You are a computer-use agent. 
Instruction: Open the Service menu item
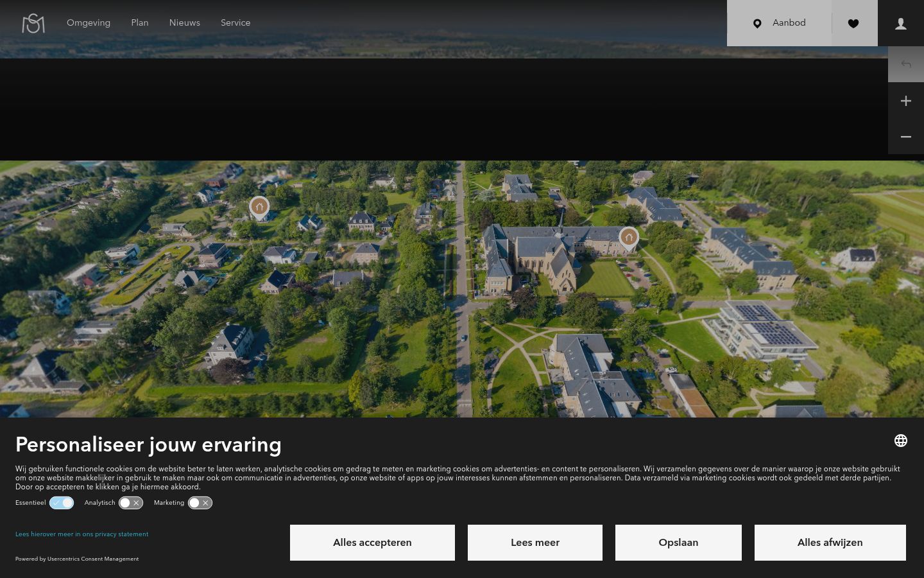(235, 23)
